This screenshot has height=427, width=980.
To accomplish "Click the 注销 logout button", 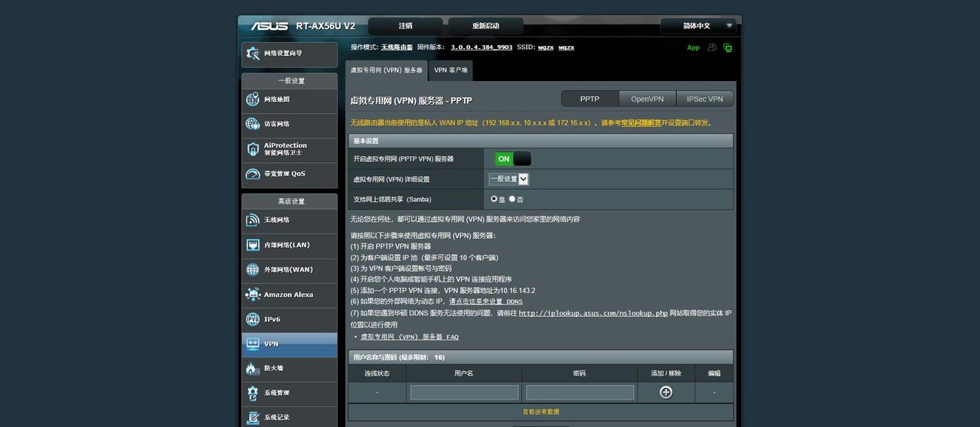I will click(406, 26).
